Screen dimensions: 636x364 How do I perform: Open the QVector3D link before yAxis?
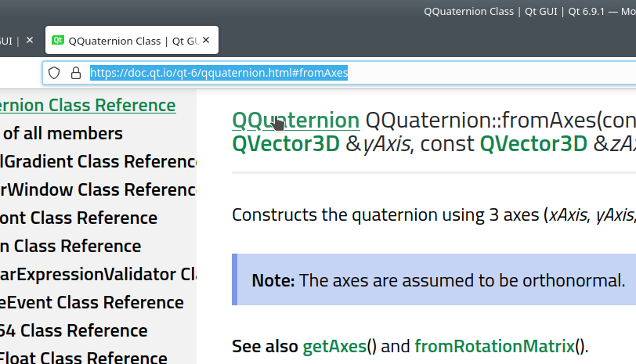coord(286,143)
